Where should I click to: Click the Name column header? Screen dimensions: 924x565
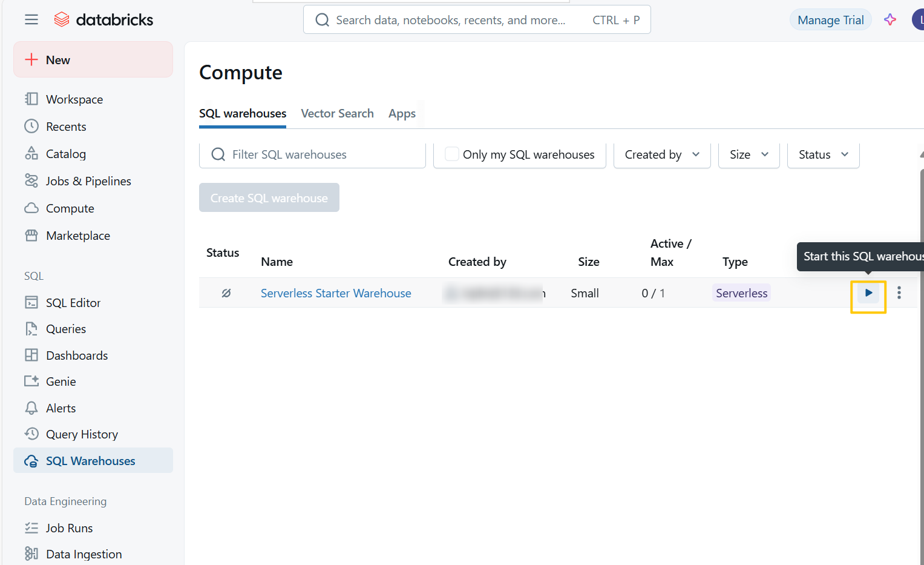point(277,262)
